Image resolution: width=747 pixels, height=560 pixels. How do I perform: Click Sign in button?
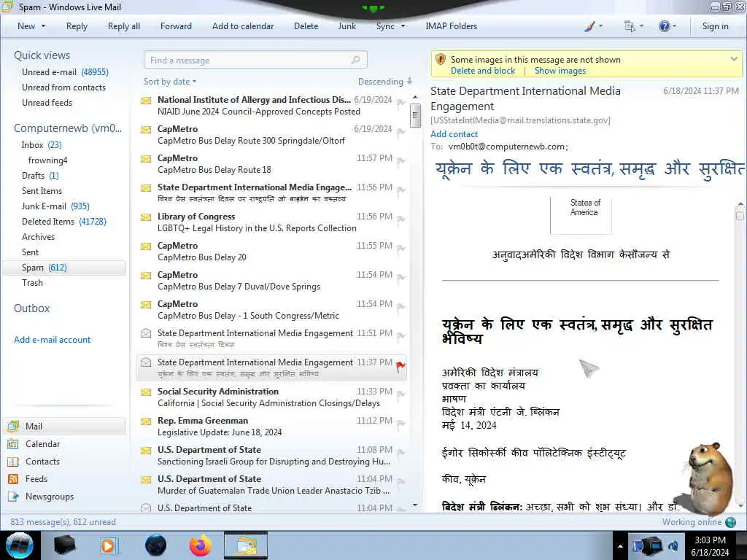click(x=715, y=27)
